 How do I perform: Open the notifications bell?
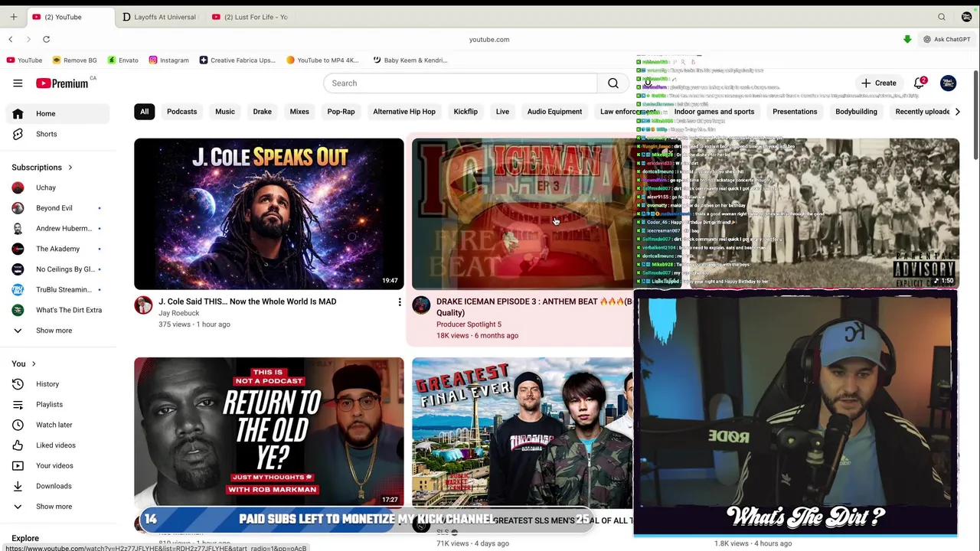pos(920,83)
